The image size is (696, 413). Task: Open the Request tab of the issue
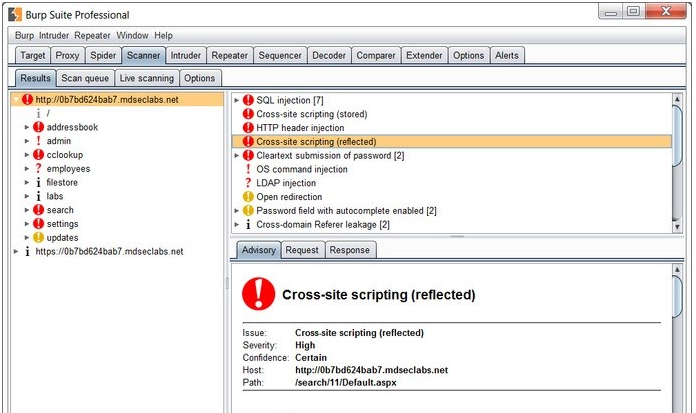pyautogui.click(x=302, y=250)
